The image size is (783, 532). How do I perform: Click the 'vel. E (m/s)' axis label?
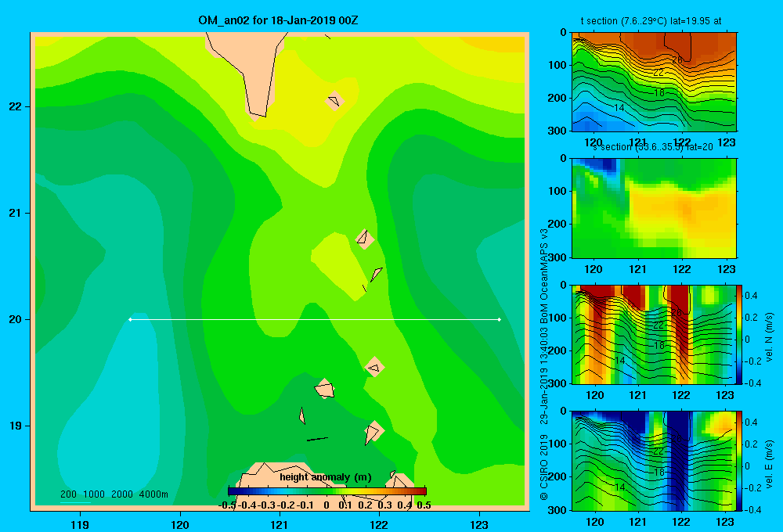769,463
